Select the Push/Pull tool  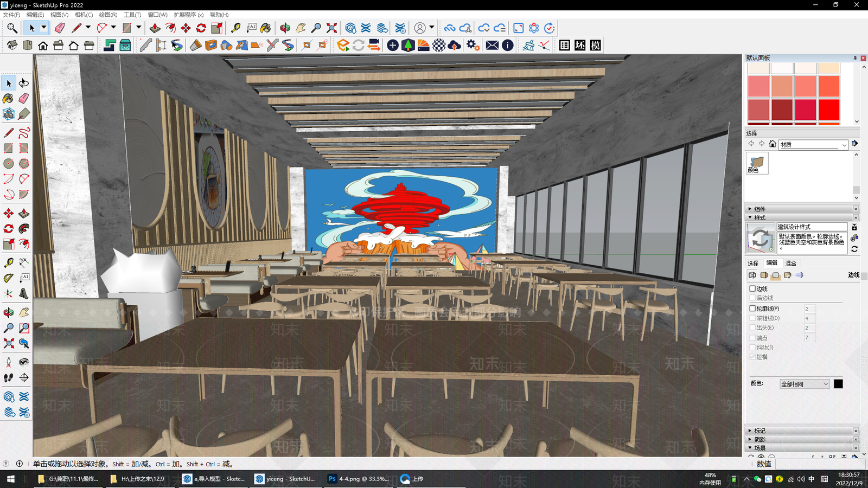click(x=24, y=213)
